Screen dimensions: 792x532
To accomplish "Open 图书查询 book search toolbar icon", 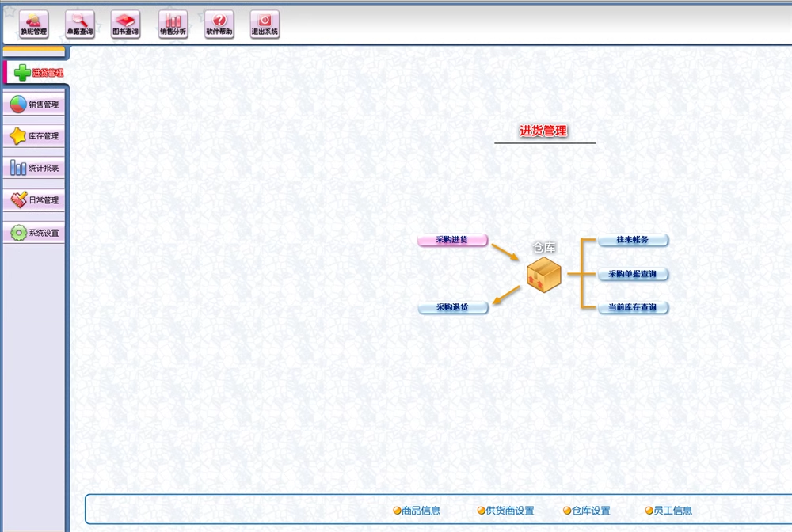I will click(125, 25).
